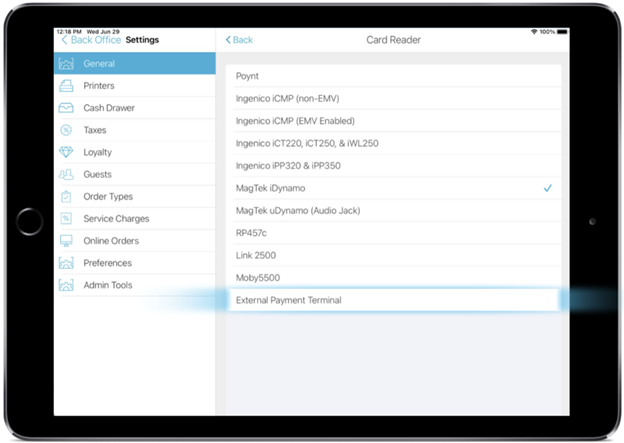Choose External Payment Terminal option
Viewport: 624px width, 443px height.
point(394,300)
